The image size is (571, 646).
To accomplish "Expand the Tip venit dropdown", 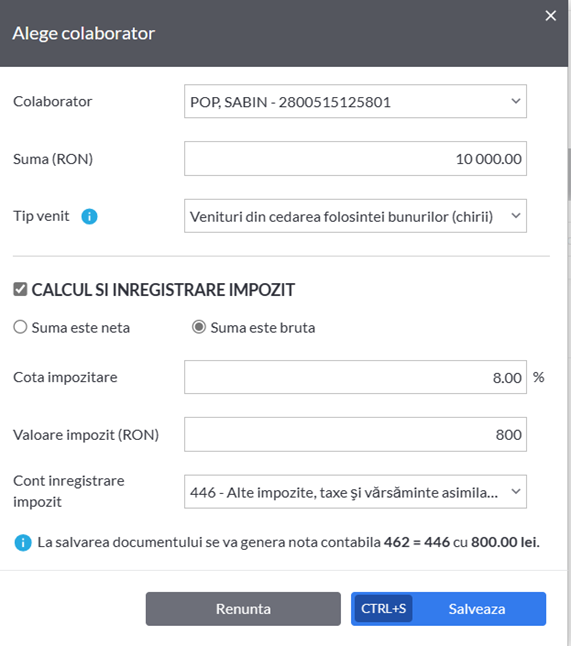I will pyautogui.click(x=355, y=216).
